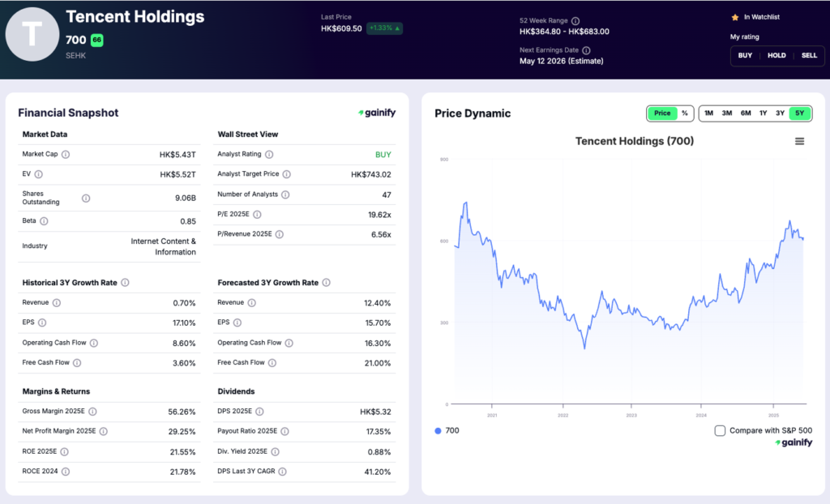Click the HOLD rating option

coord(777,56)
